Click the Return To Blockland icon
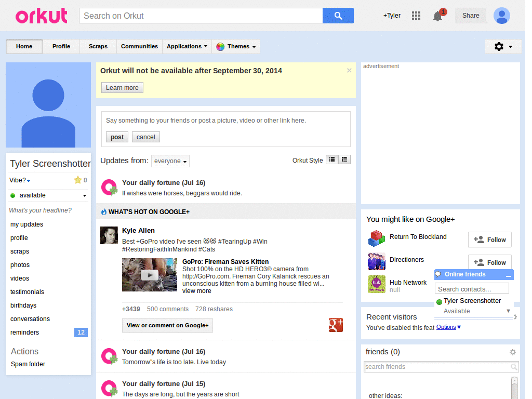This screenshot has height=399, width=532. (x=377, y=238)
